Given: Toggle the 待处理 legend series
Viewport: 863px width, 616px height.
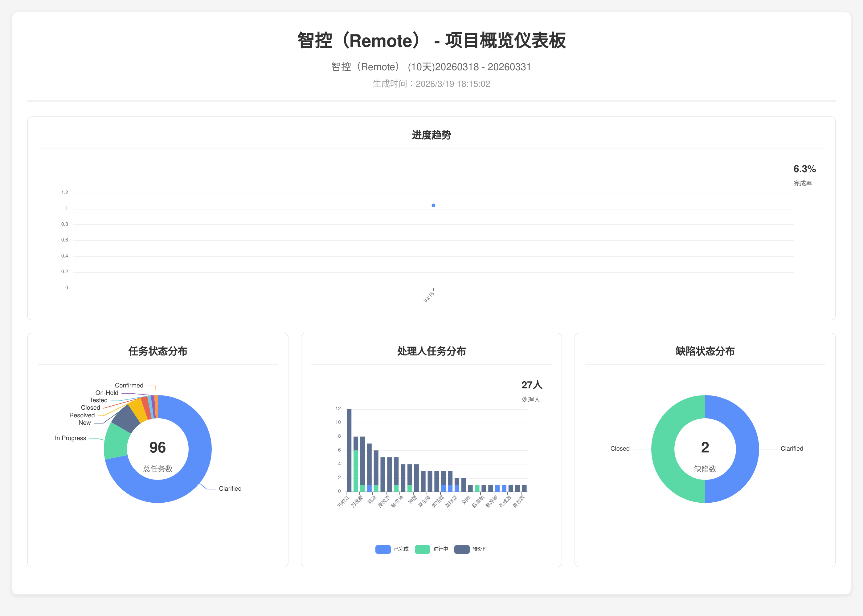Looking at the screenshot, I should (480, 549).
